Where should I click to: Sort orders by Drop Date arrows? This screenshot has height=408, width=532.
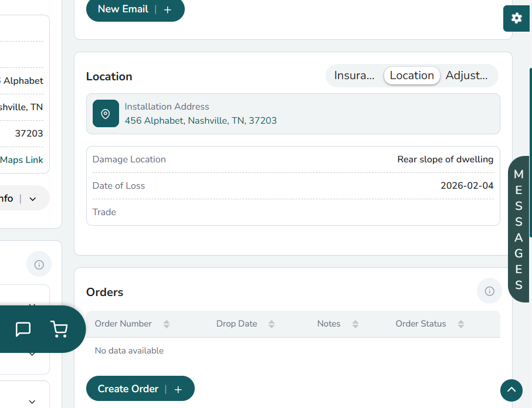click(x=272, y=324)
